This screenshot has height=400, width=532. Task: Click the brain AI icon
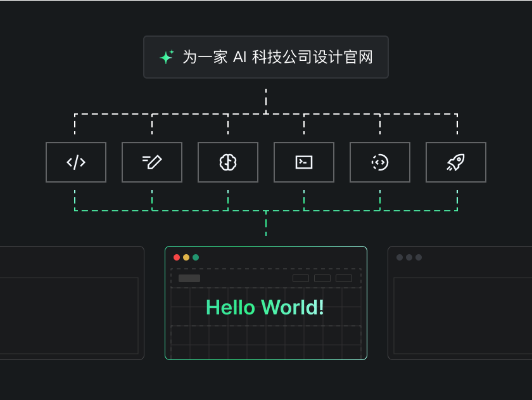coord(228,162)
